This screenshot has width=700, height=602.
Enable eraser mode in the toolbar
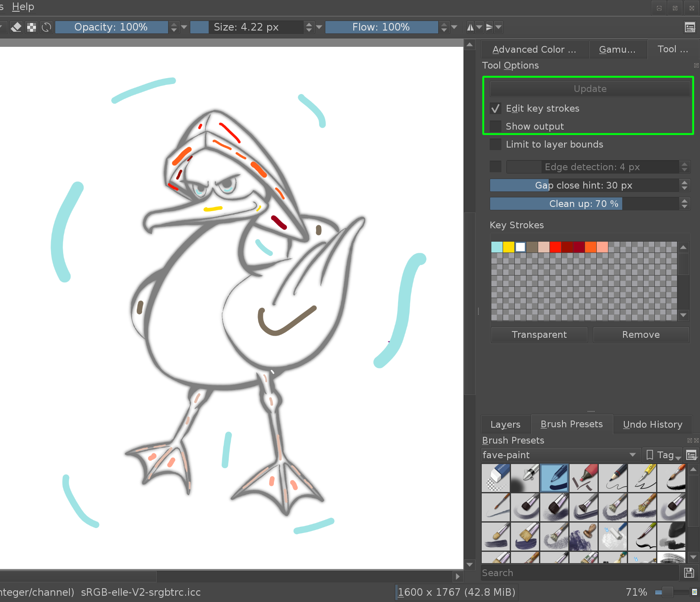pos(16,27)
